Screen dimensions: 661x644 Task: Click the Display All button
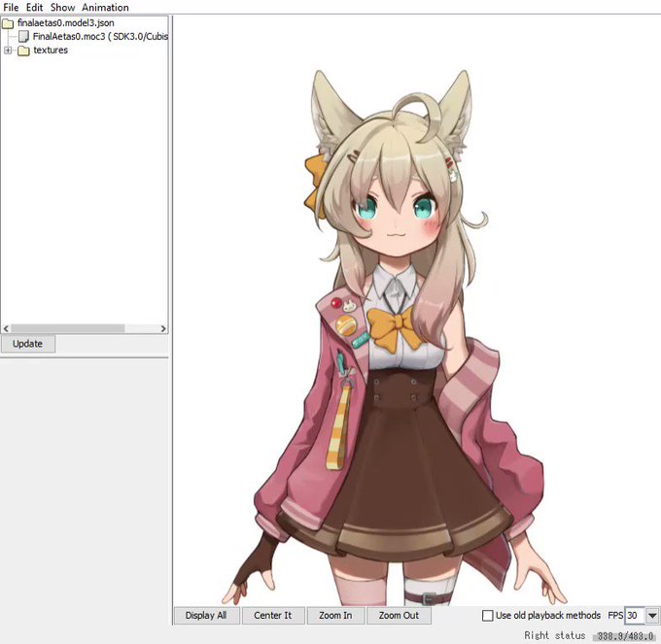coord(206,616)
